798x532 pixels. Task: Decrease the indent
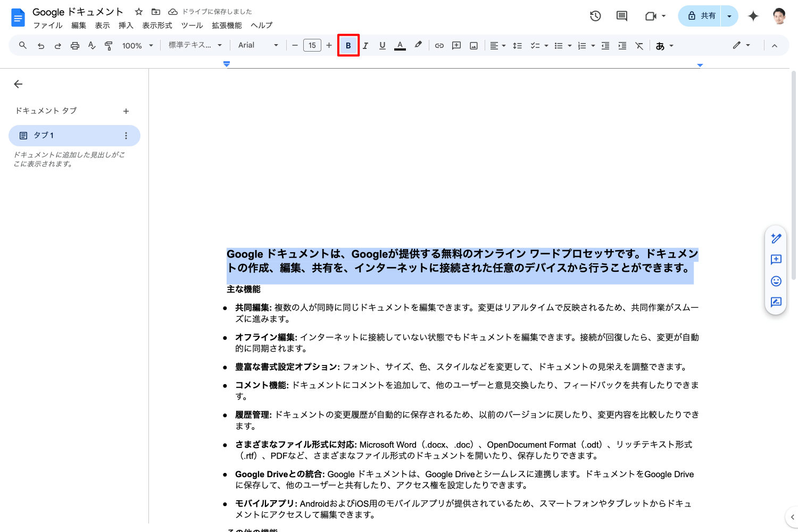click(605, 46)
